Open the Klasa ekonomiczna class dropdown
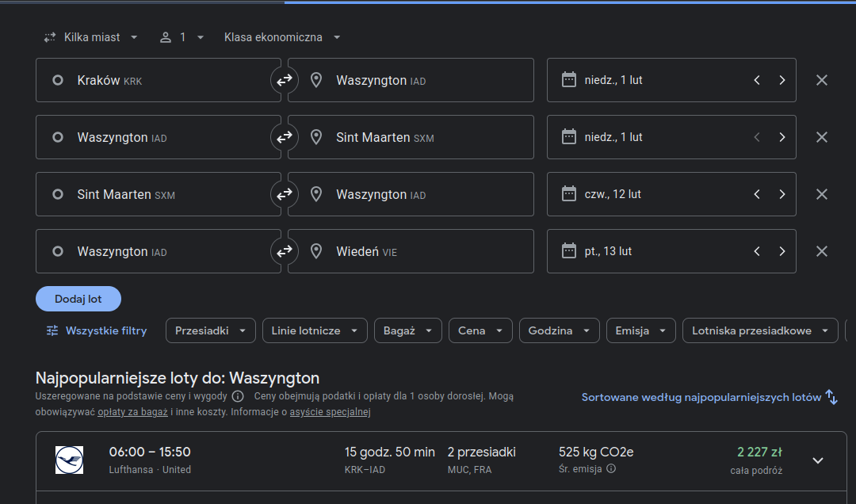Screen dimensions: 856x504 pyautogui.click(x=281, y=37)
